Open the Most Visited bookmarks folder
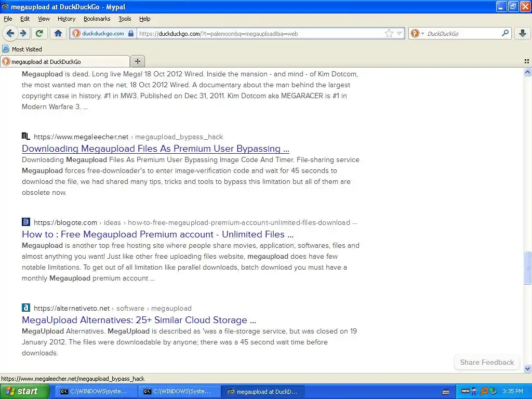 point(22,49)
